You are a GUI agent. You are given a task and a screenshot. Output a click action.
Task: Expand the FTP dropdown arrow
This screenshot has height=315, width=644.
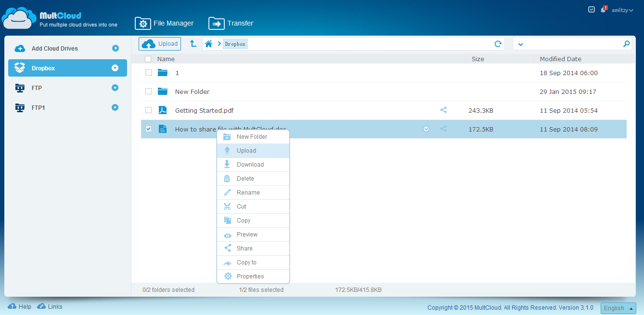click(115, 88)
